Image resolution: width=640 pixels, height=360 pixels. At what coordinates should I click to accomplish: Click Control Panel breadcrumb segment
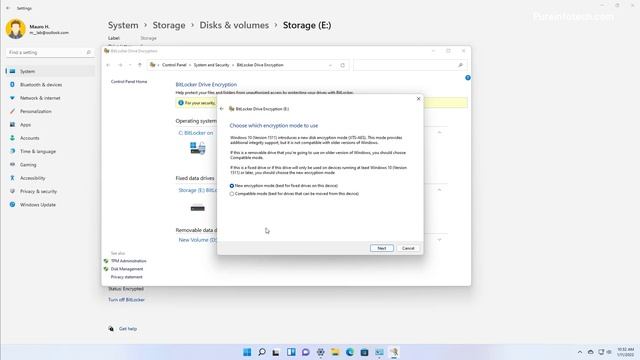(174, 65)
